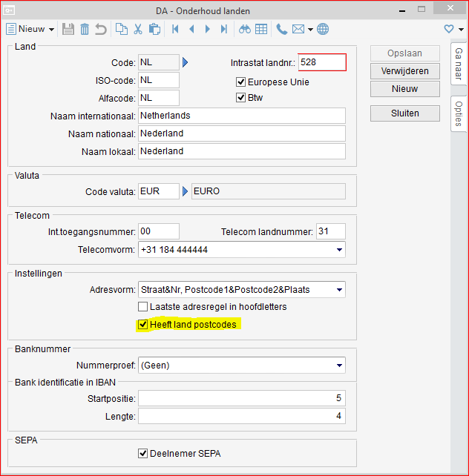The height and width of the screenshot is (476, 469).
Task: Click the blue arrow next to Code valuta
Action: click(185, 191)
